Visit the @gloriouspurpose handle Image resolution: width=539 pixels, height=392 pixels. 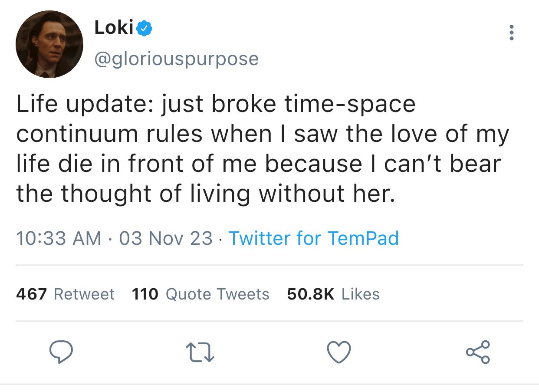tap(176, 59)
